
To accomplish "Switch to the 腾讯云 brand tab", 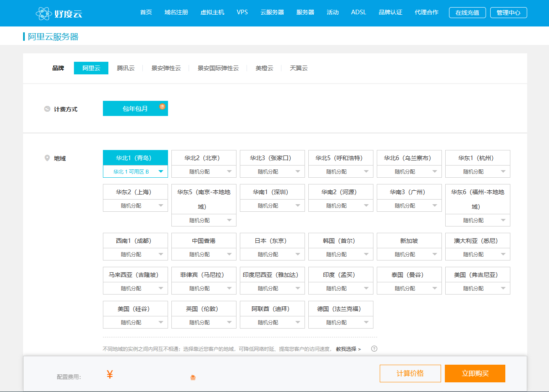I will click(x=126, y=68).
